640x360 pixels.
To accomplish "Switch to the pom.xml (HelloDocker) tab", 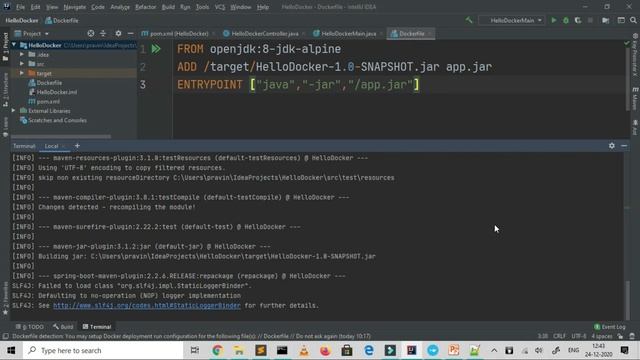I will tap(178, 33).
